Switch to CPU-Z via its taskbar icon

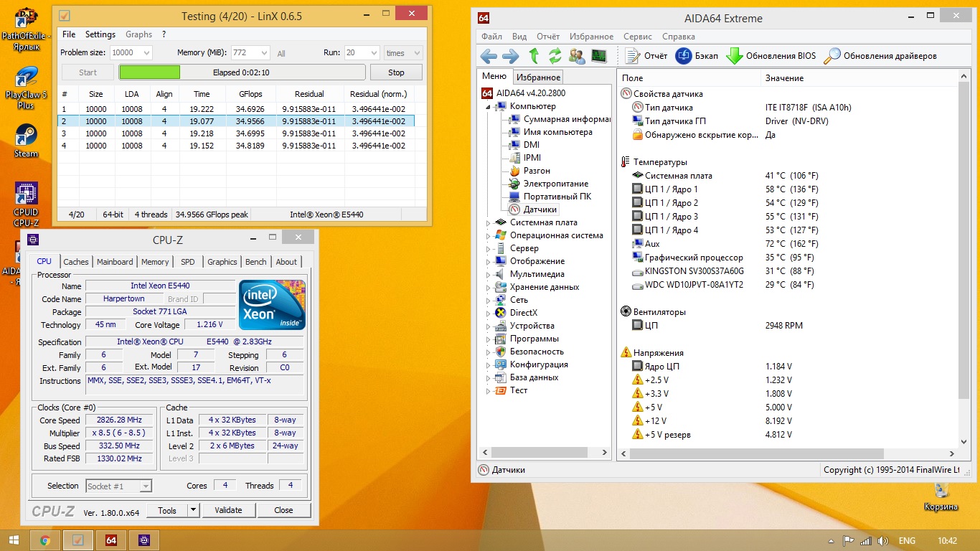pos(144,540)
